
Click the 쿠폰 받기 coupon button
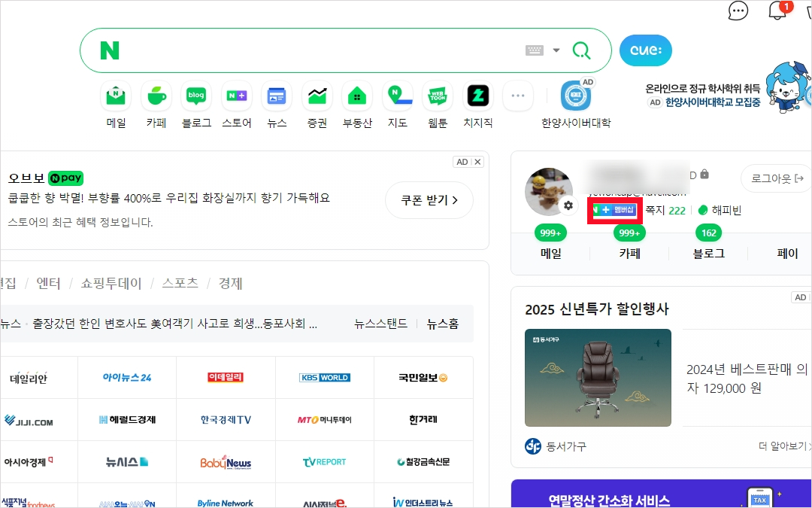point(429,200)
